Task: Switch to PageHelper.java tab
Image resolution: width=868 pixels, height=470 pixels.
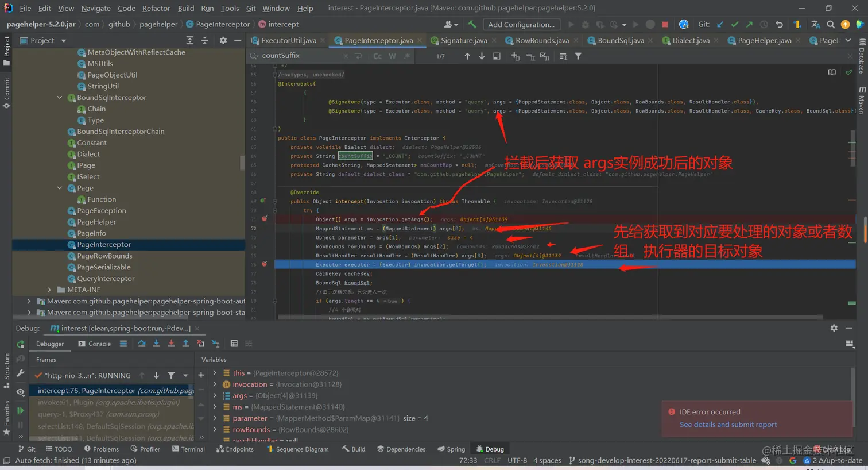Action: coord(764,40)
